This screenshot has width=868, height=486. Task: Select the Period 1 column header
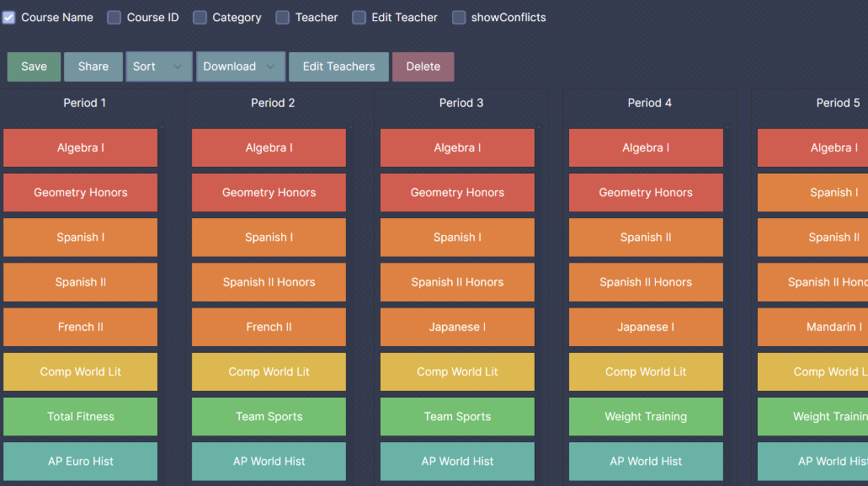pos(84,103)
